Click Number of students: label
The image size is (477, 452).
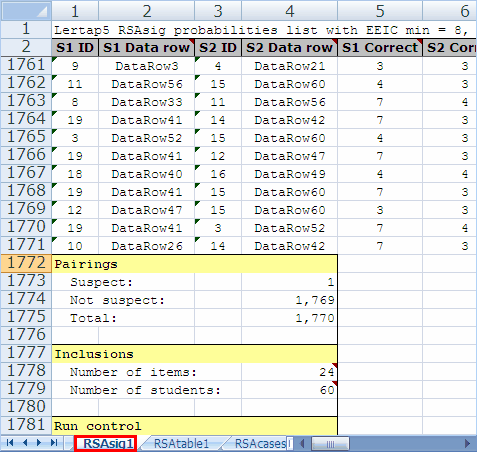145,390
